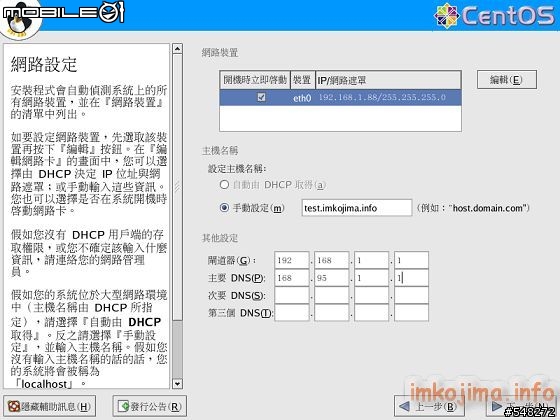Click the help panel scroll up arrow
Screen dimensions: 560x420
click(177, 49)
